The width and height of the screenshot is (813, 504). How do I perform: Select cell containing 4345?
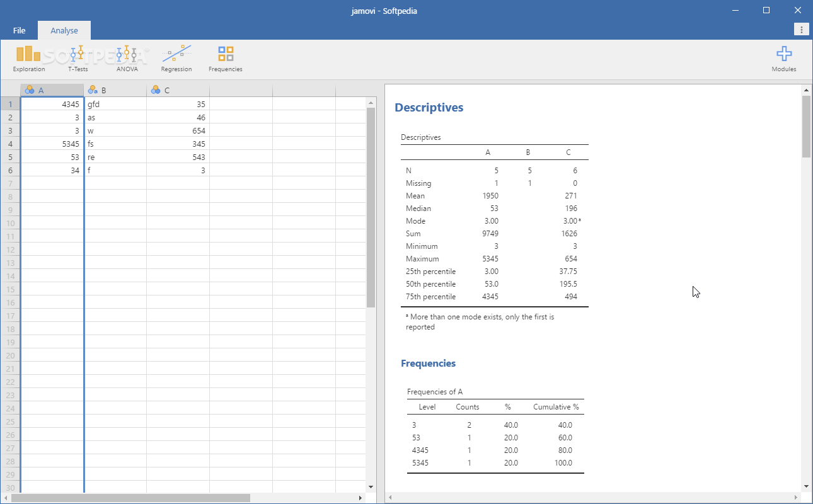[52, 105]
